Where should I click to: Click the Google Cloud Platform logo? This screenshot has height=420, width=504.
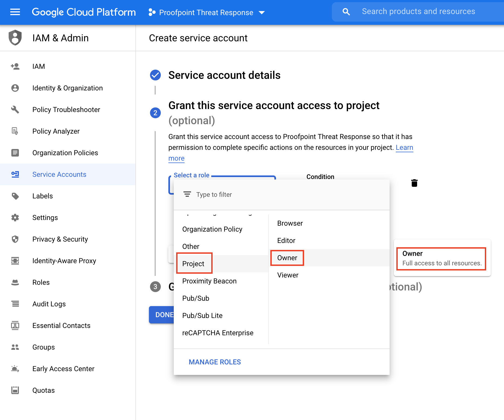coord(84,12)
